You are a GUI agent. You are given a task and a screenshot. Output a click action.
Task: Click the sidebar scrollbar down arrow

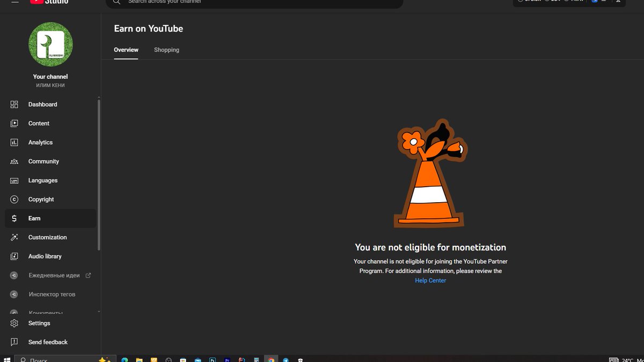(99, 312)
